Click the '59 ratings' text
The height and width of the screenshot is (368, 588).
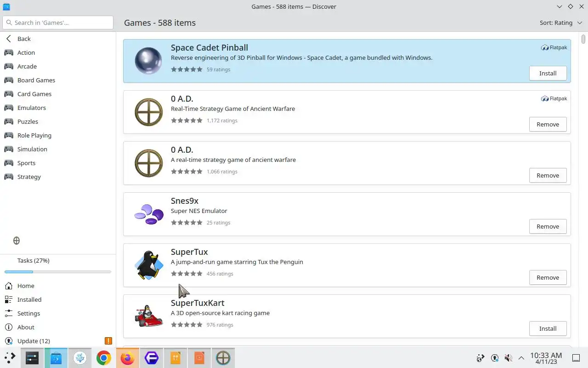[x=218, y=69]
